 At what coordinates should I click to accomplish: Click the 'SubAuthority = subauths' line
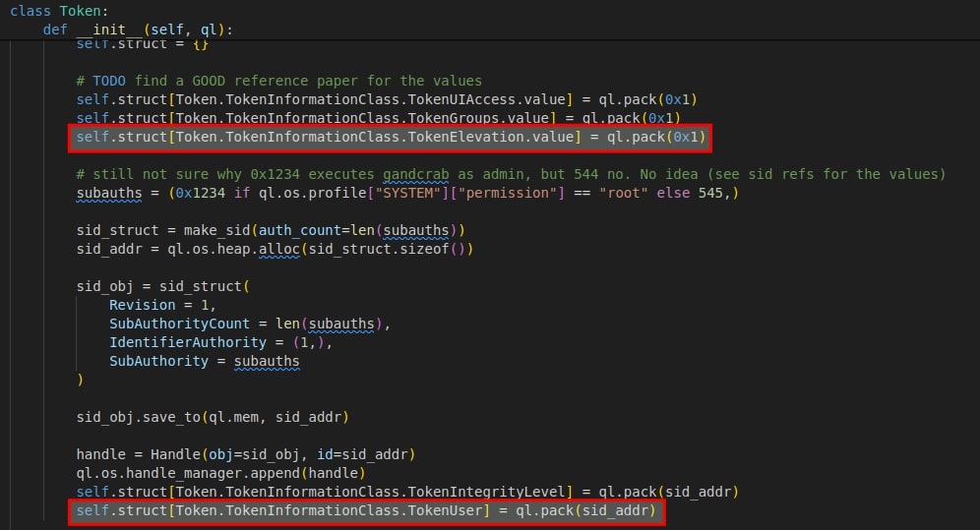point(205,362)
